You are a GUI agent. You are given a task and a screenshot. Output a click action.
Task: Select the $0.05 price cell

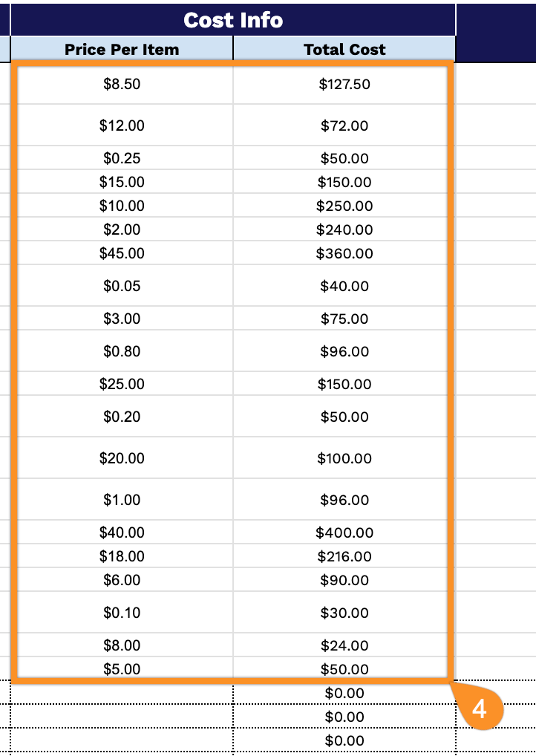(x=122, y=286)
